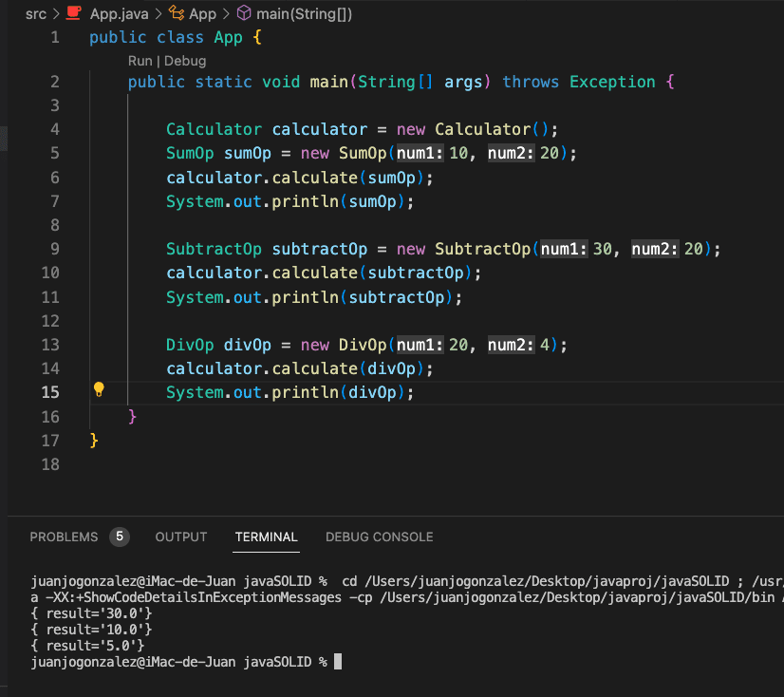This screenshot has height=697, width=784.
Task: Click 'println(subtractOp)' on line 11
Action: (x=362, y=297)
